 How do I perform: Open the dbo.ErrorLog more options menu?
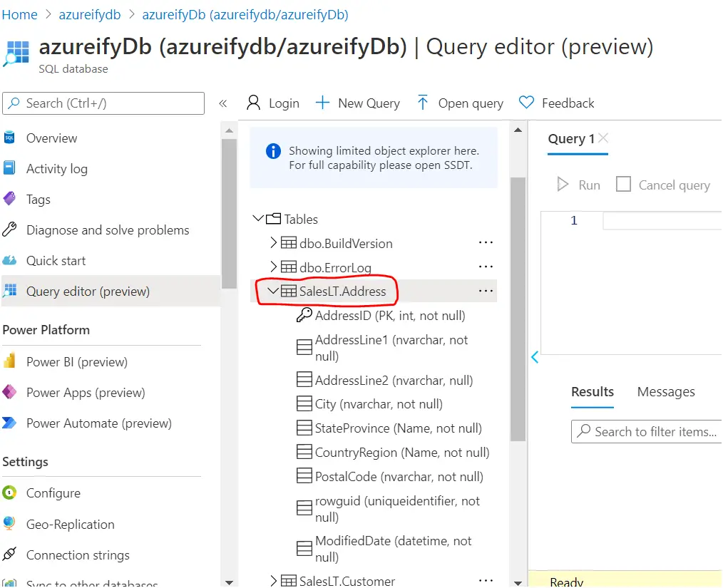tap(486, 267)
